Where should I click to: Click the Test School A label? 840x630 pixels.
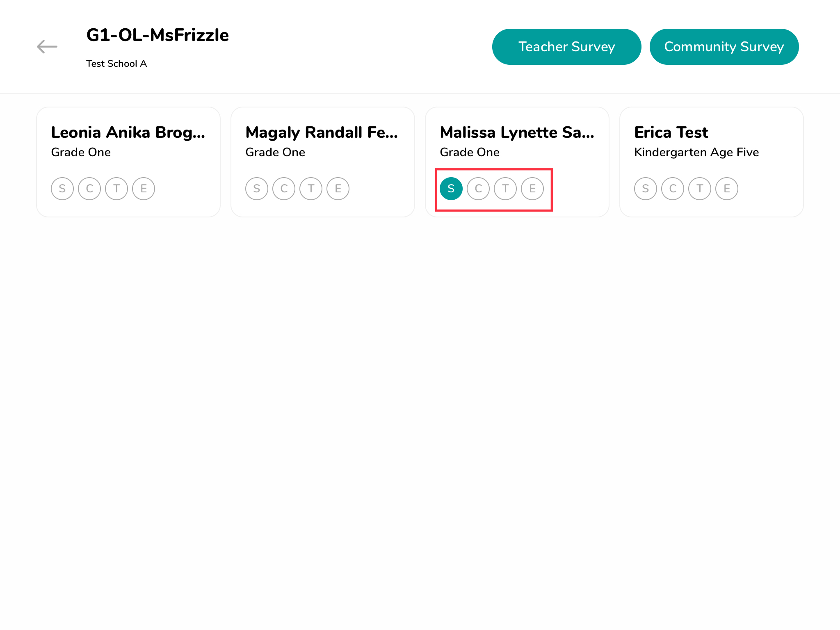tap(116, 64)
